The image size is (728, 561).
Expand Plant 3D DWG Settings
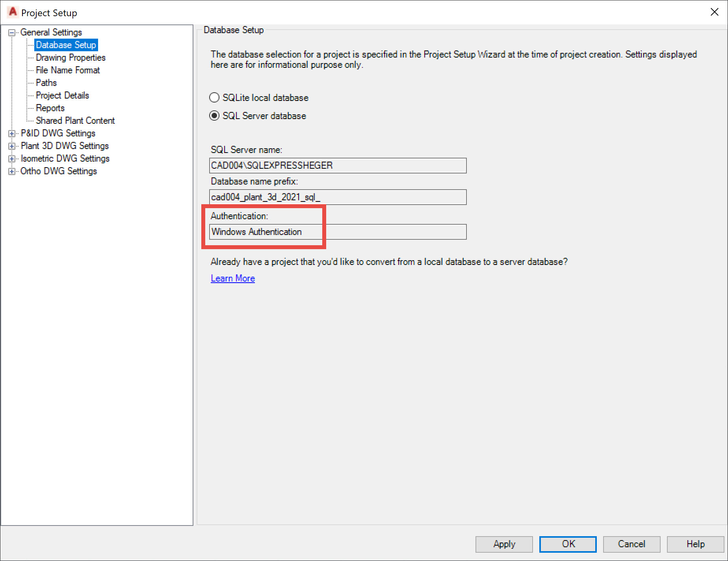click(x=12, y=146)
